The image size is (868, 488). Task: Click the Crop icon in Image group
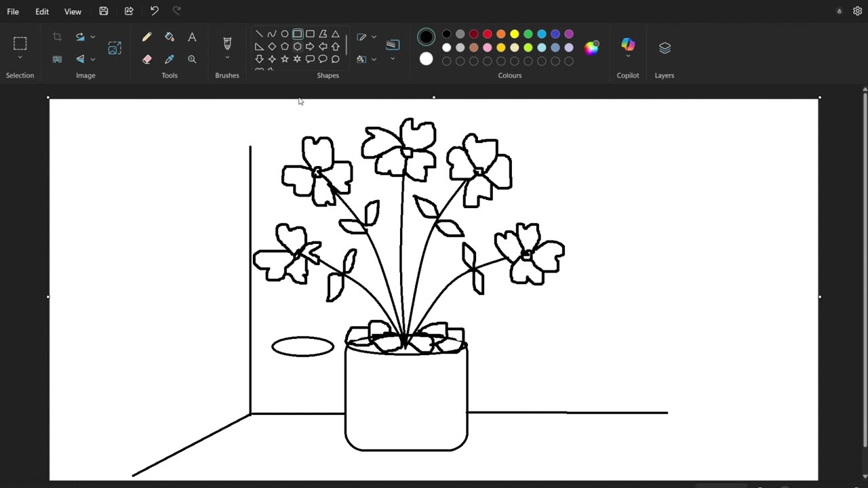[x=57, y=37]
